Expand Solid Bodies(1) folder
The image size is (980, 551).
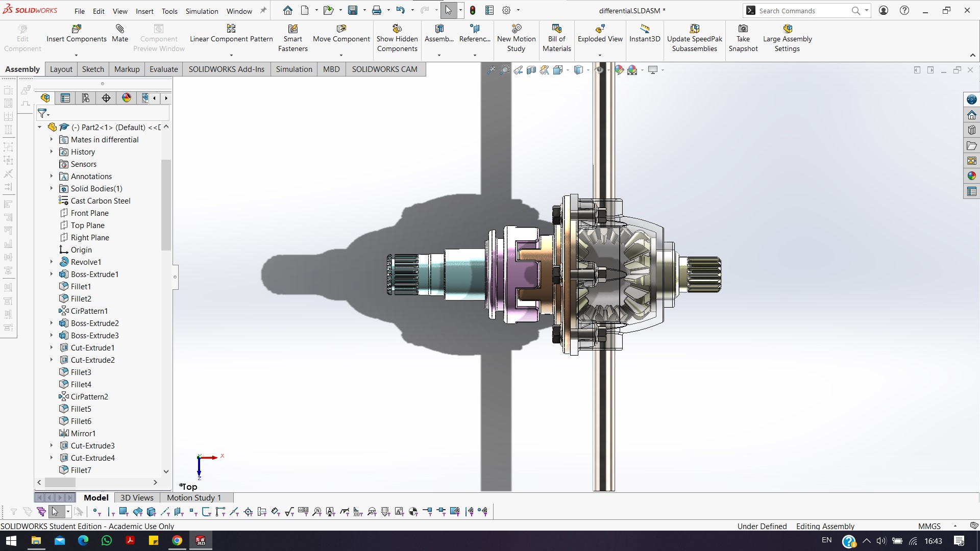point(51,188)
